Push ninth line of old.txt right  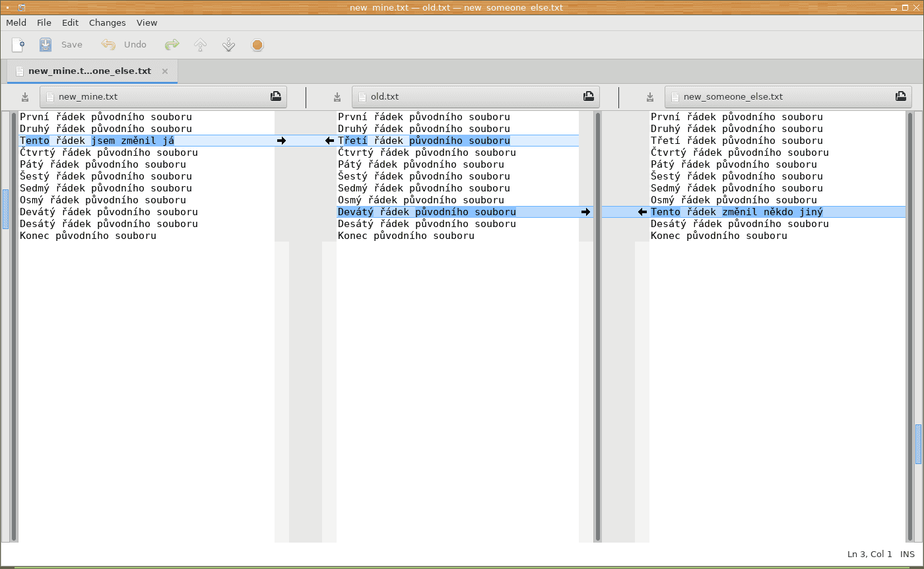(585, 212)
